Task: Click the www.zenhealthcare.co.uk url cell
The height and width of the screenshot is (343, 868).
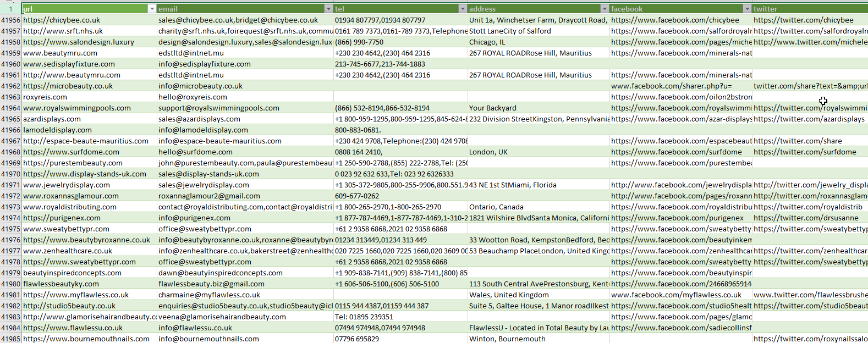Action: (89, 251)
